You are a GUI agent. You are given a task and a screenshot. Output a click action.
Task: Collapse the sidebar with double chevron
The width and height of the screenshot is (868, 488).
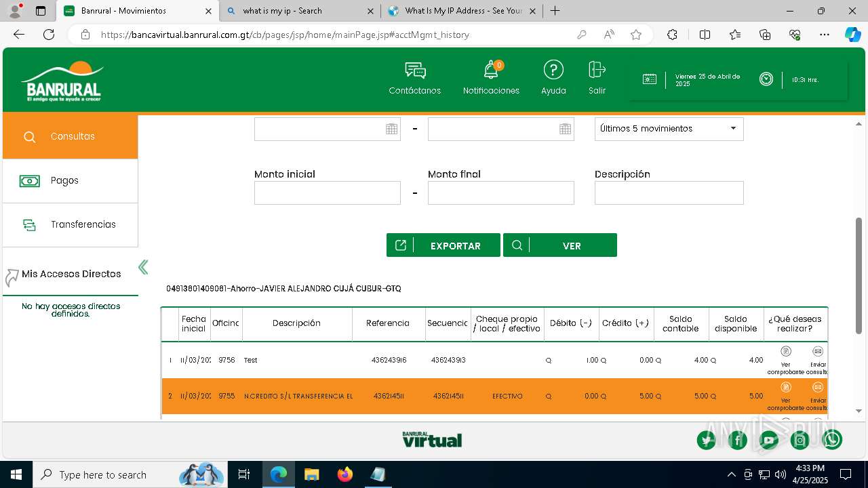pyautogui.click(x=143, y=267)
